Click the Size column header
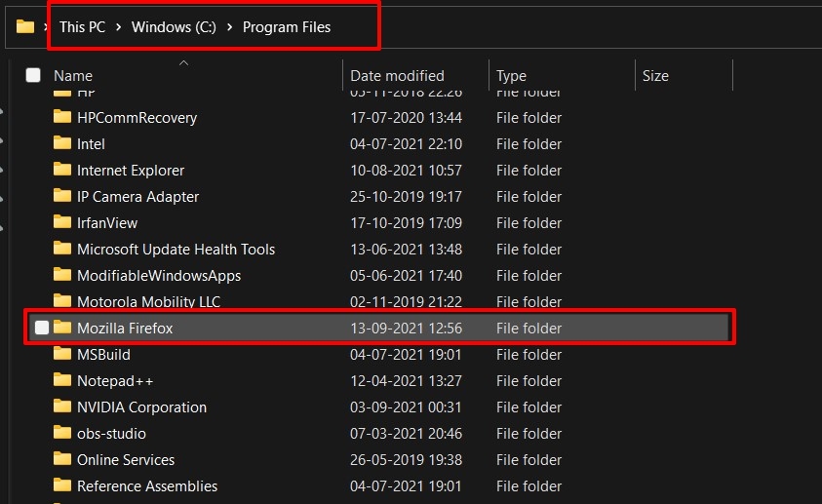The image size is (822, 504). click(655, 75)
